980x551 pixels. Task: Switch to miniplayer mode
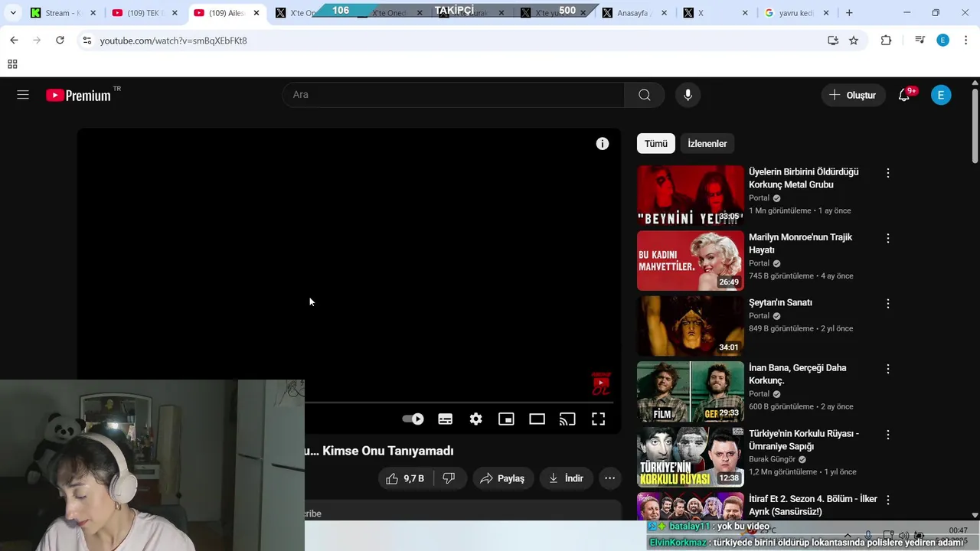coord(506,419)
